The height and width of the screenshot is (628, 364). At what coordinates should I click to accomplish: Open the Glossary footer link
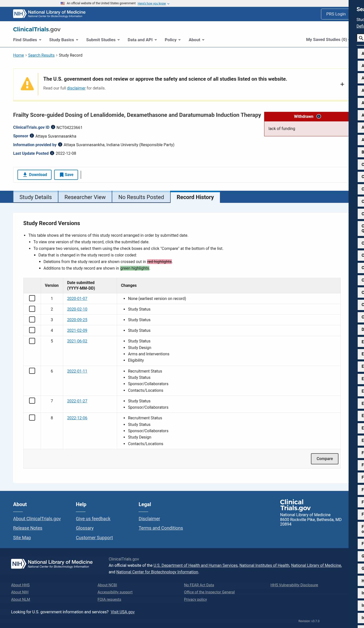(x=85, y=528)
